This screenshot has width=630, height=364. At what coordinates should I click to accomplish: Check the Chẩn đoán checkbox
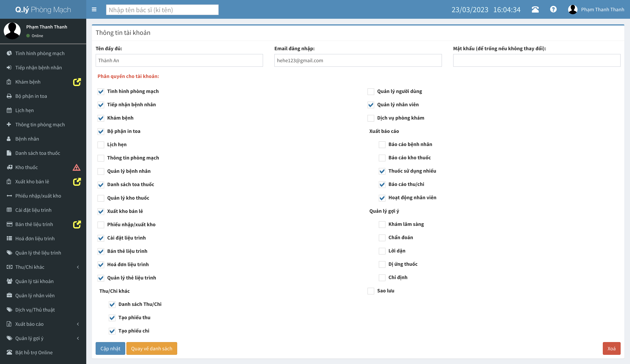point(382,238)
